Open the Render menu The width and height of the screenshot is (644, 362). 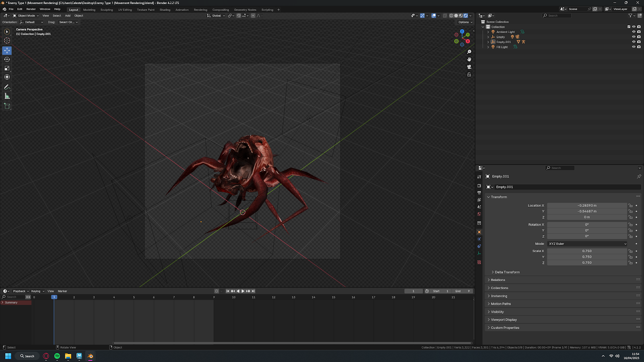point(31,9)
